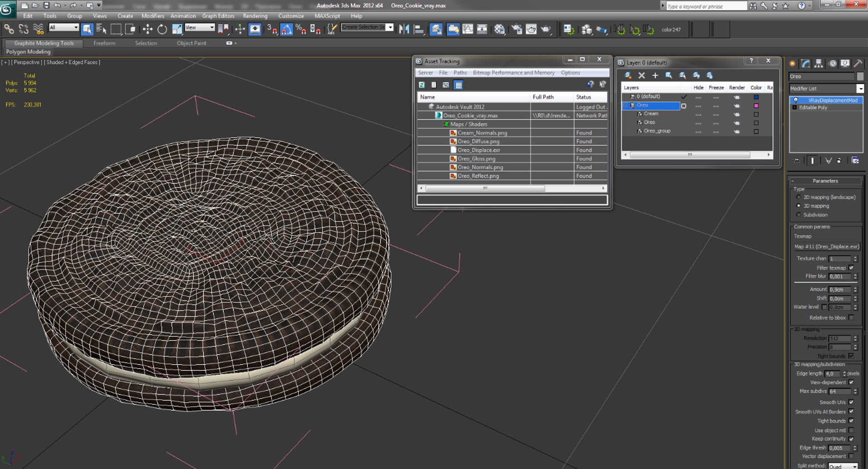Toggle Keep continuity checkbox

point(851,439)
